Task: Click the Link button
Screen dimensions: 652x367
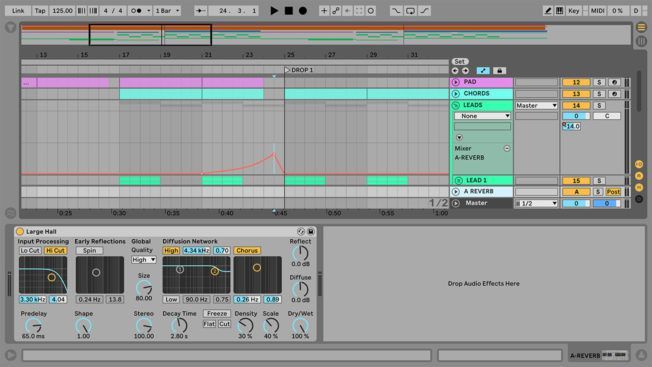Action: click(x=17, y=11)
